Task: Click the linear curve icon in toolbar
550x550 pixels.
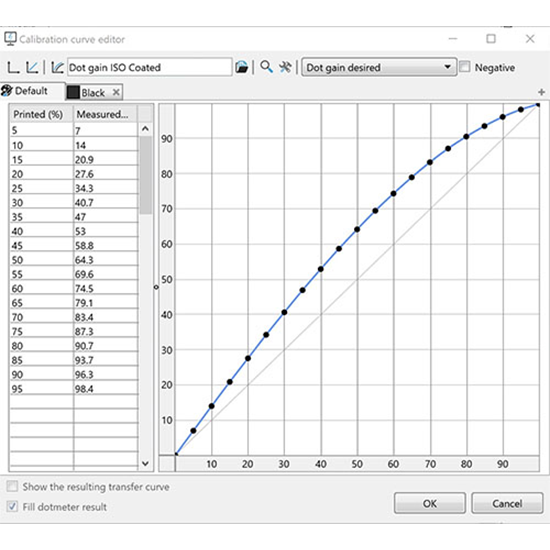Action: (32, 67)
